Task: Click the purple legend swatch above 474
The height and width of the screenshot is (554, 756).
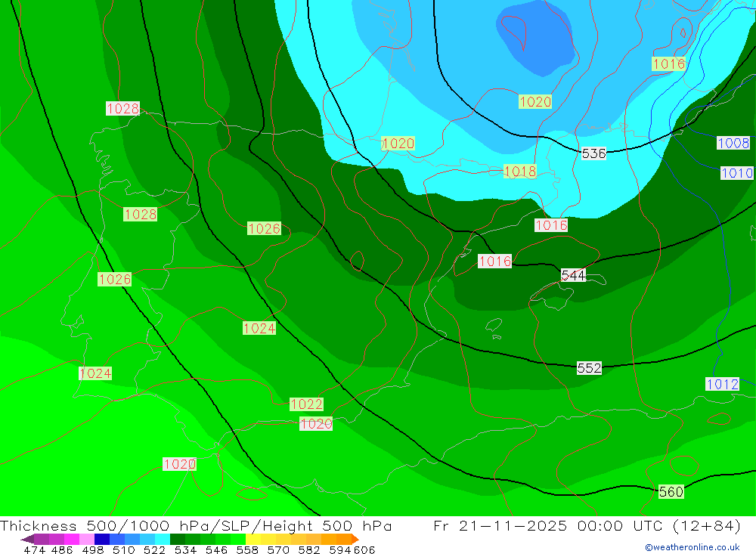Action: click(41, 539)
